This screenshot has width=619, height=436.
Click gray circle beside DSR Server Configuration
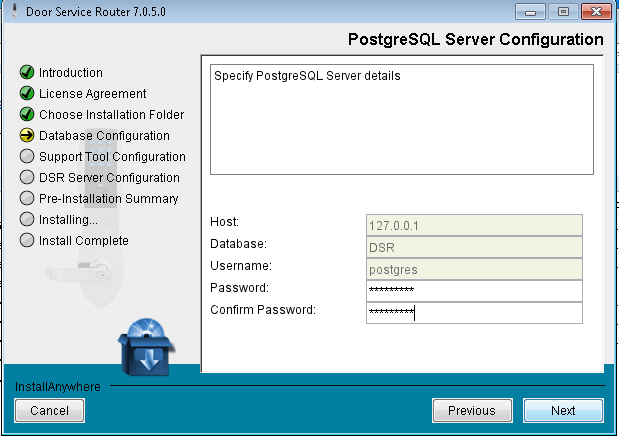[x=27, y=177]
